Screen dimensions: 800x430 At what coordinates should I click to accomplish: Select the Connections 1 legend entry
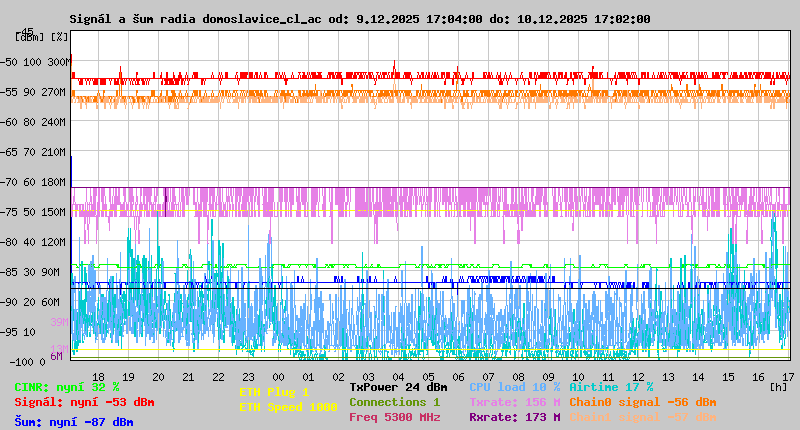click(x=394, y=402)
